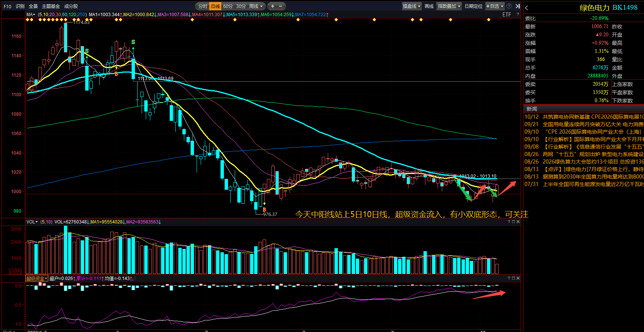Screen dimensions: 644x332
Task: Open the 09/21 全国用电量 news item
Action: click(584, 124)
